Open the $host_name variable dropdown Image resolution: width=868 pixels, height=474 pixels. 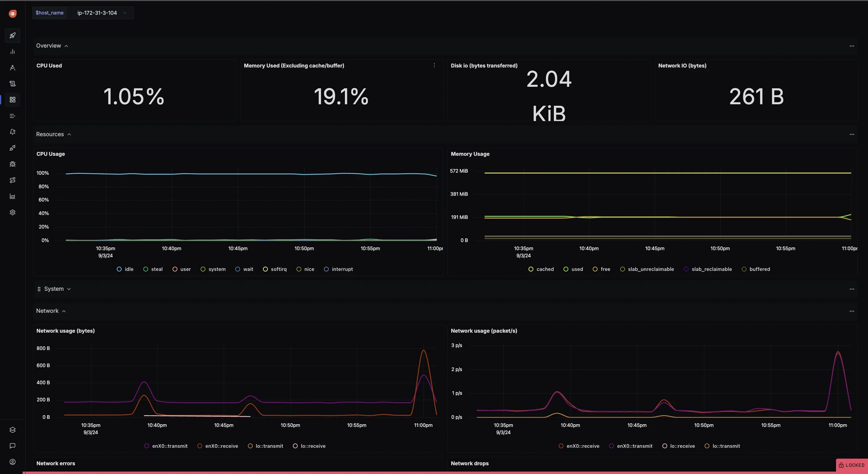point(100,13)
